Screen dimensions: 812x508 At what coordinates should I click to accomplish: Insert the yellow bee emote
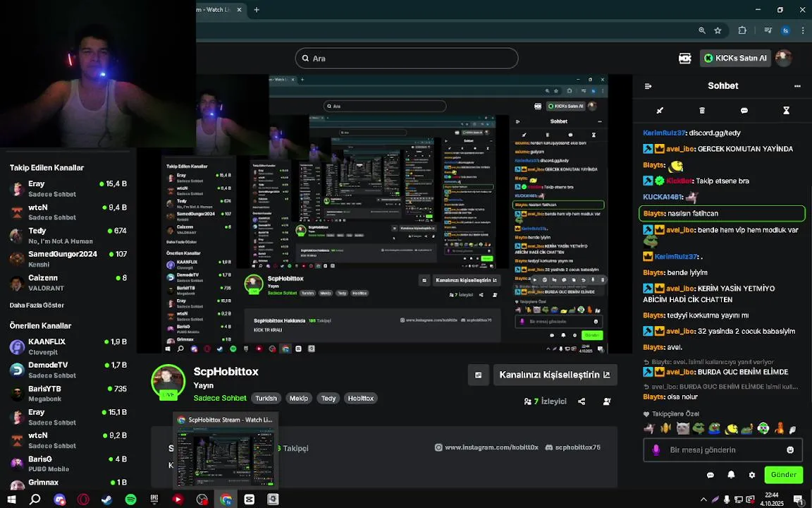pyautogui.click(x=731, y=428)
